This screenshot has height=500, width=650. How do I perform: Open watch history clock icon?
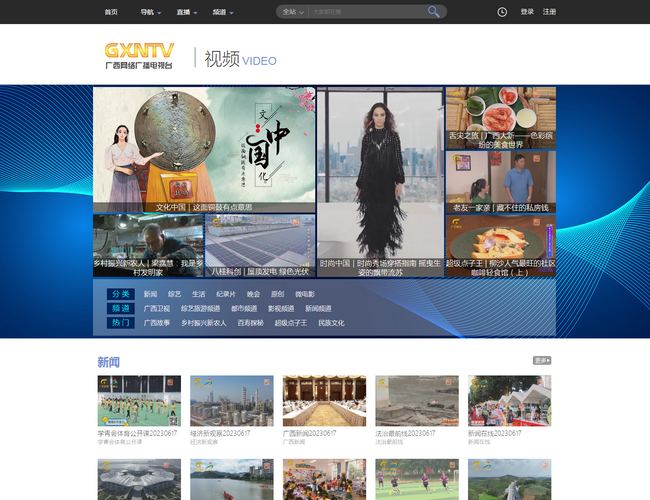point(502,12)
